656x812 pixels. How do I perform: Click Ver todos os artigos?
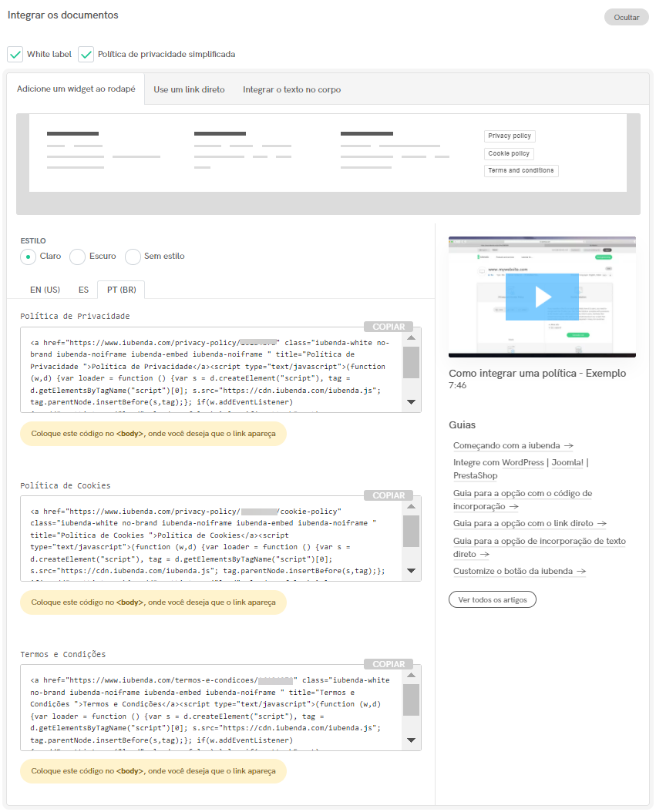coord(493,599)
